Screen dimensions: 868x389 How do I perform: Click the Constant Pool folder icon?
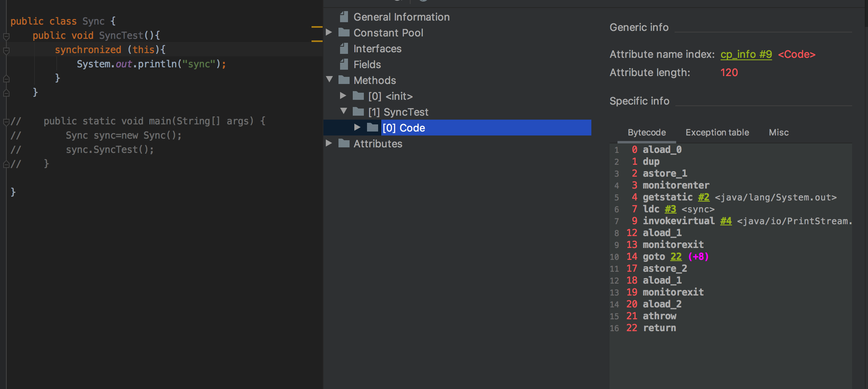point(344,32)
